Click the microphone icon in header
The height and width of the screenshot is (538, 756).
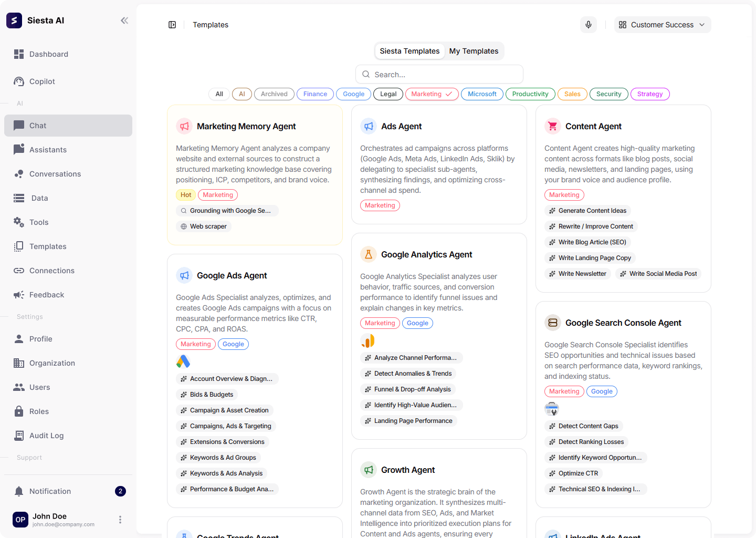[x=589, y=25]
